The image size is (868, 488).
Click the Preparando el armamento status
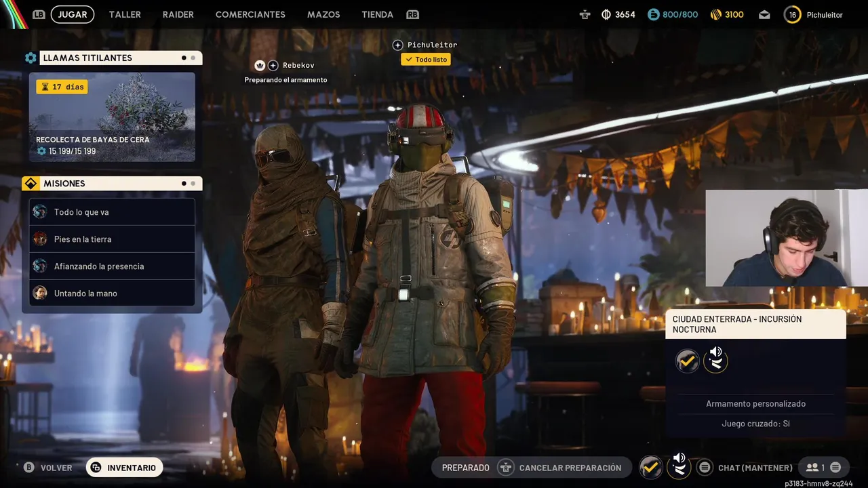pos(285,79)
